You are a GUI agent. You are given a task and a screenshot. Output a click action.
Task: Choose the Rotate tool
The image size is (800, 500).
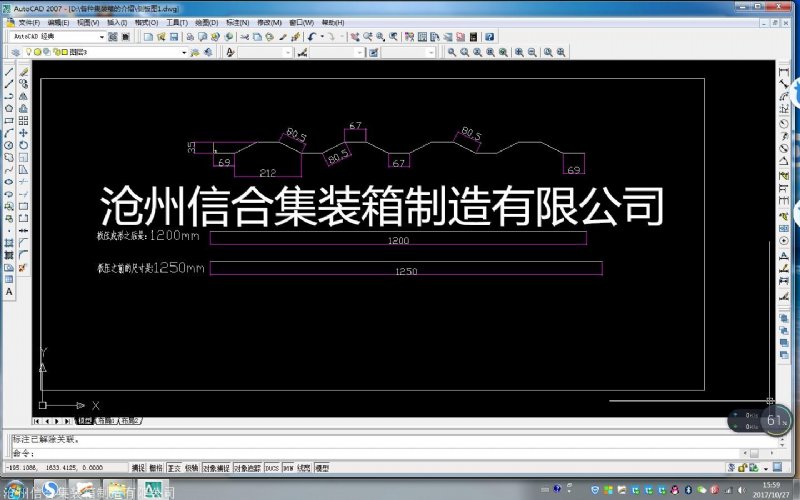pyautogui.click(x=22, y=144)
